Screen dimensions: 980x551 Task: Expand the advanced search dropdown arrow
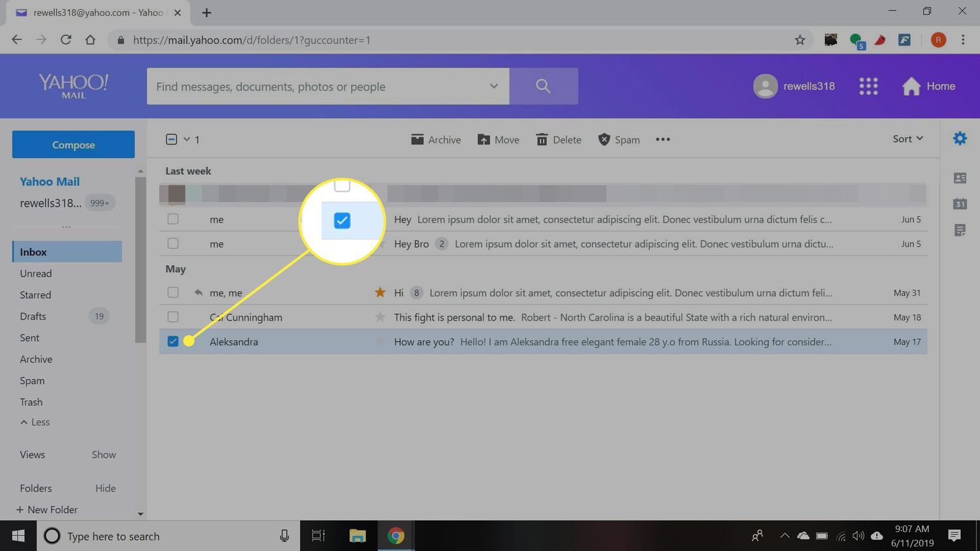(494, 86)
